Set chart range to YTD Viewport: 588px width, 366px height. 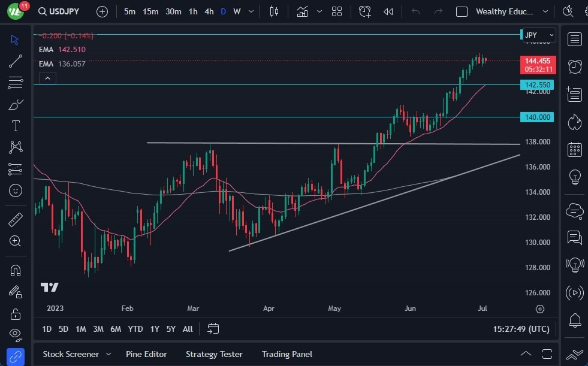pyautogui.click(x=135, y=329)
